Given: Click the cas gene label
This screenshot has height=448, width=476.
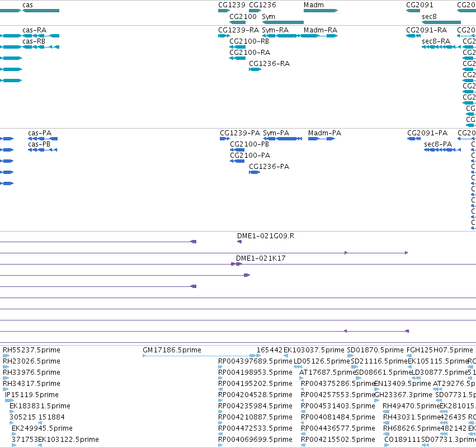Looking at the screenshot, I should click(x=27, y=5).
